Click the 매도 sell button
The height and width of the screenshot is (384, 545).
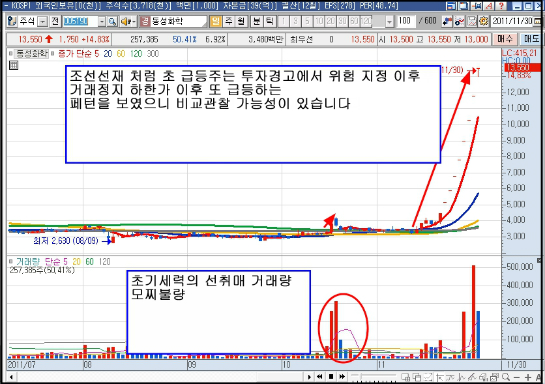click(531, 39)
